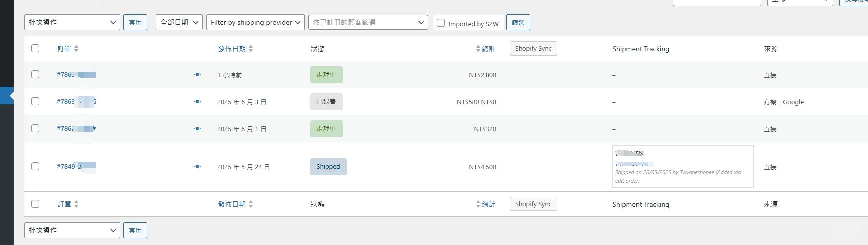Click NT$320 total amount
This screenshot has width=868, height=245.
tap(485, 129)
